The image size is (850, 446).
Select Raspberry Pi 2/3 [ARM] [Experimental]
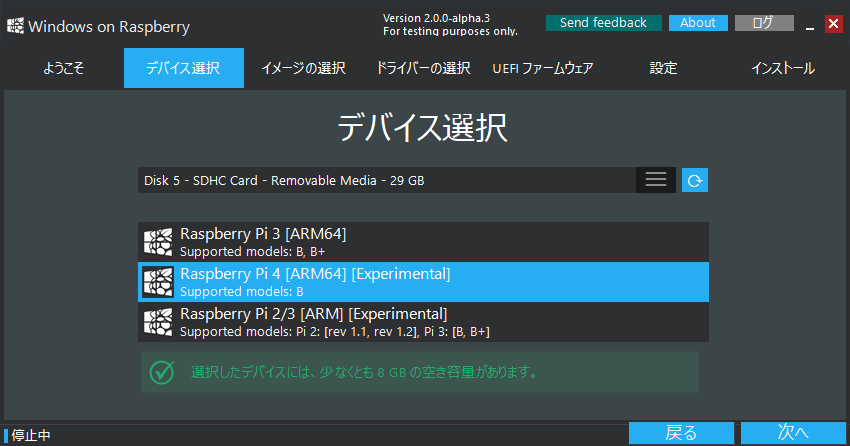click(423, 322)
